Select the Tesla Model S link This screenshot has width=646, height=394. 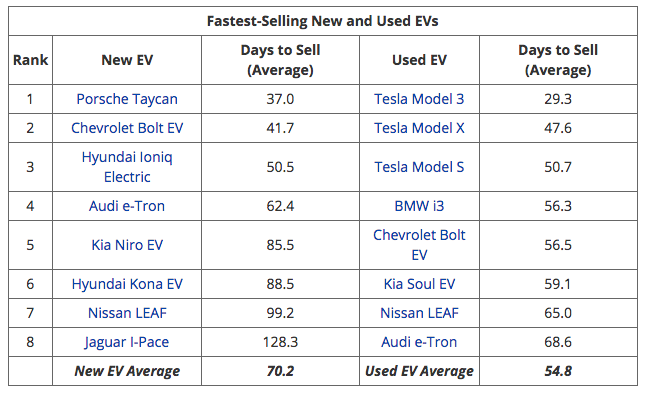click(x=419, y=167)
